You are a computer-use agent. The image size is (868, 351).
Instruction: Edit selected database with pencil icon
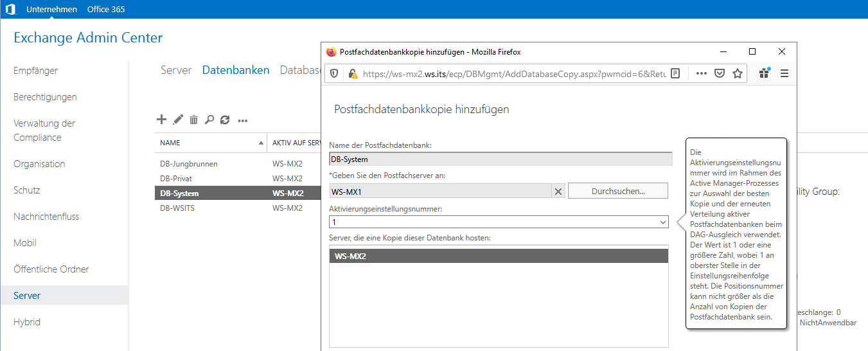178,119
